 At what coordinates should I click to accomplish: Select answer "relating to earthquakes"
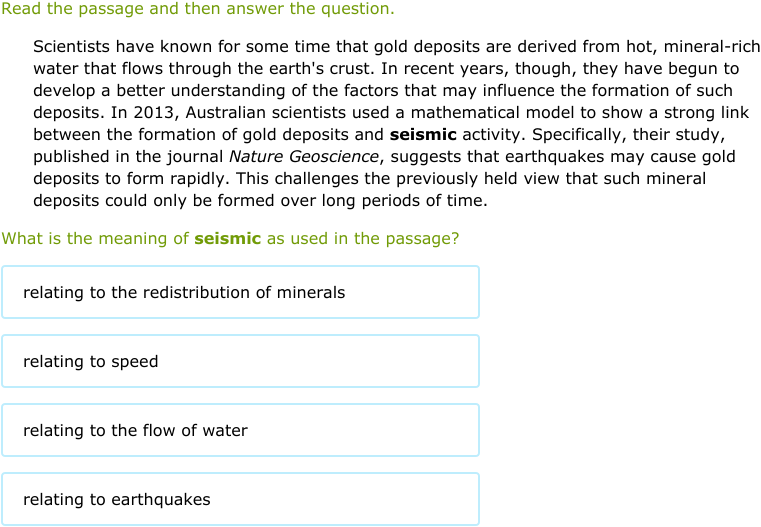click(x=240, y=499)
